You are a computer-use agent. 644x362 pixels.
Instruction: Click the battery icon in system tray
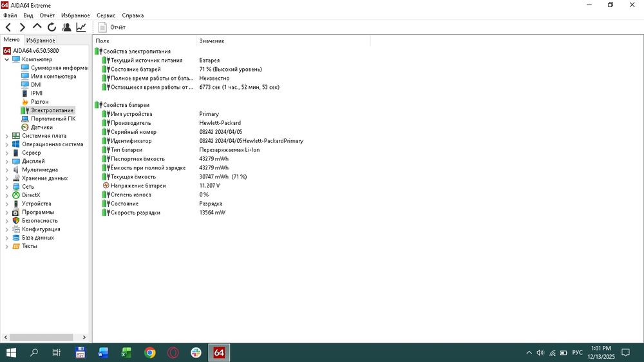(x=563, y=352)
